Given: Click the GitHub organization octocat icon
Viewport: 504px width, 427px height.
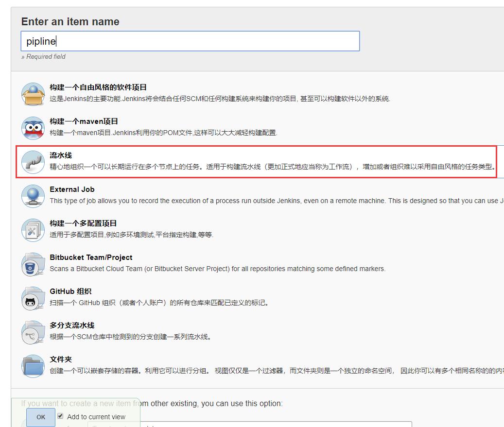Looking at the screenshot, I should (x=33, y=298).
